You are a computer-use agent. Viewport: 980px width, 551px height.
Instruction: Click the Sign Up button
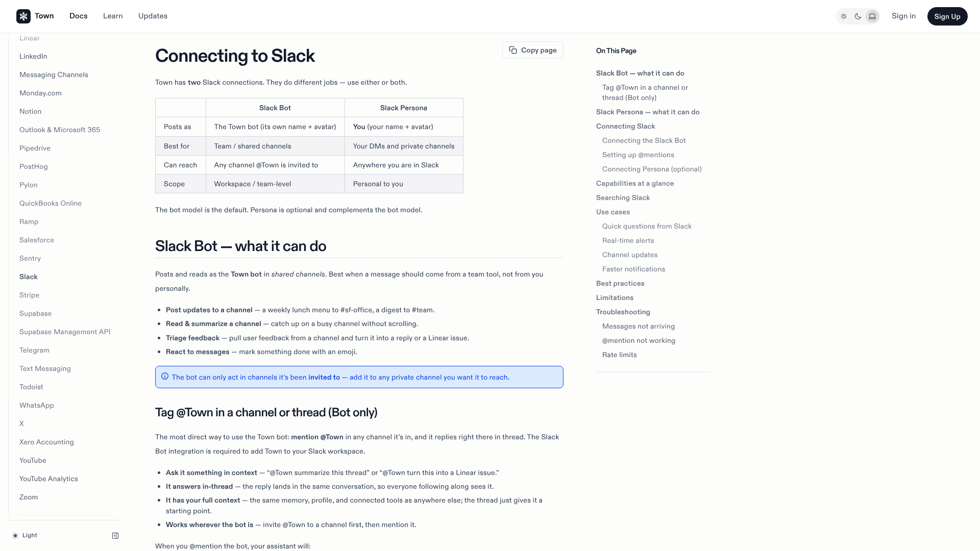point(947,16)
